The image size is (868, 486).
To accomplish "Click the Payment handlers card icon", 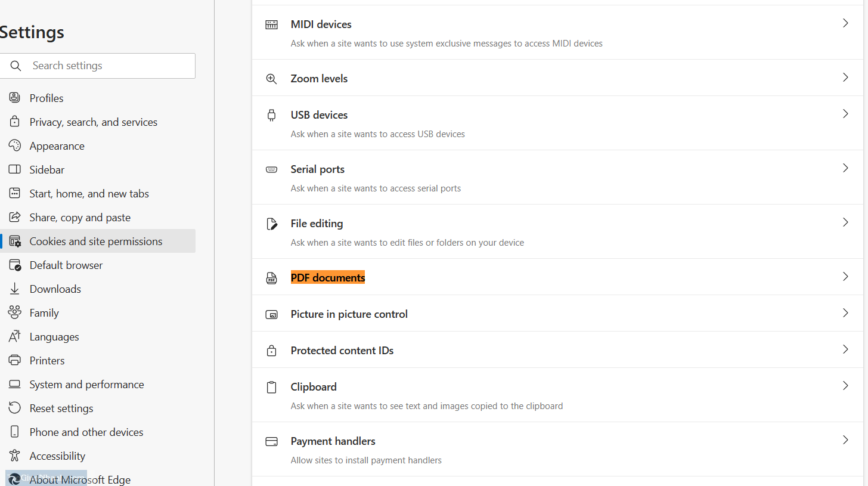I will click(x=271, y=441).
